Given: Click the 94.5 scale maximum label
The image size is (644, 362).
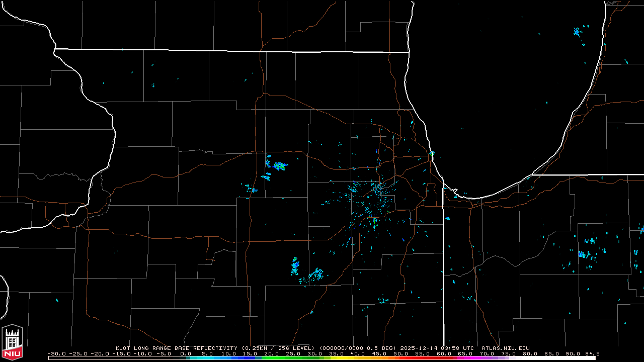Looking at the screenshot, I should tap(591, 353).
